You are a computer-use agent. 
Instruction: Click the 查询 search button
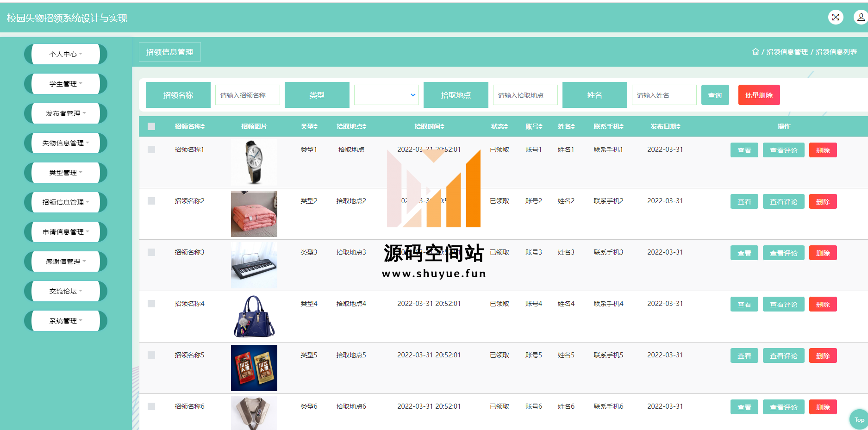point(715,95)
